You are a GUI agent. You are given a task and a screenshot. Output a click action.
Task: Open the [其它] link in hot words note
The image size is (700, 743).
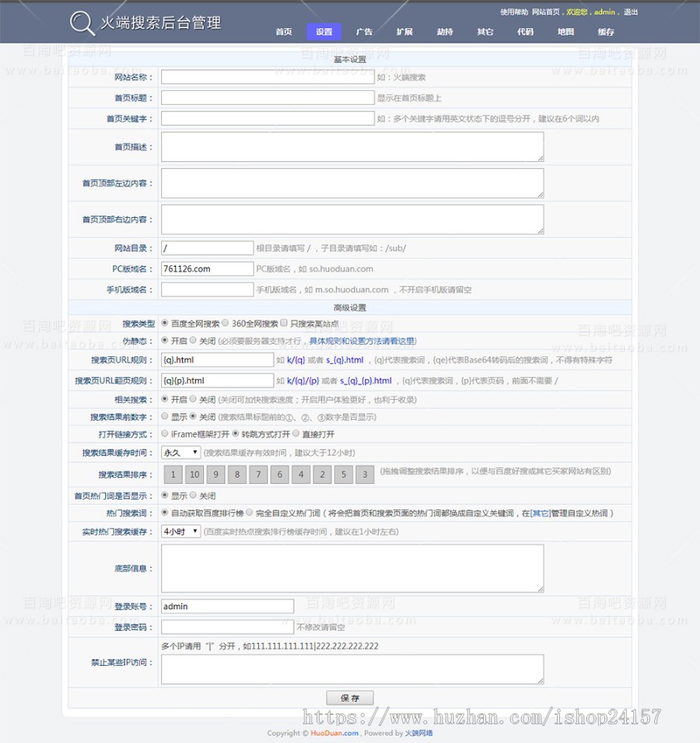tap(541, 513)
